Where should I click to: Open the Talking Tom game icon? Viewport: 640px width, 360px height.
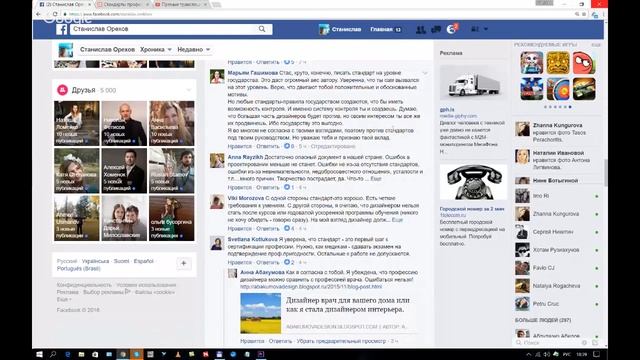[x=531, y=63]
